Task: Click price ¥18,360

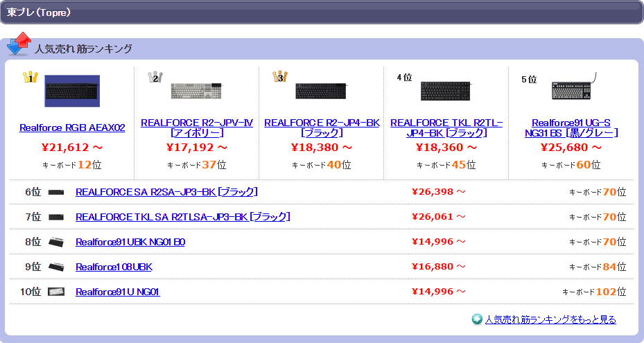Action: 446,148
